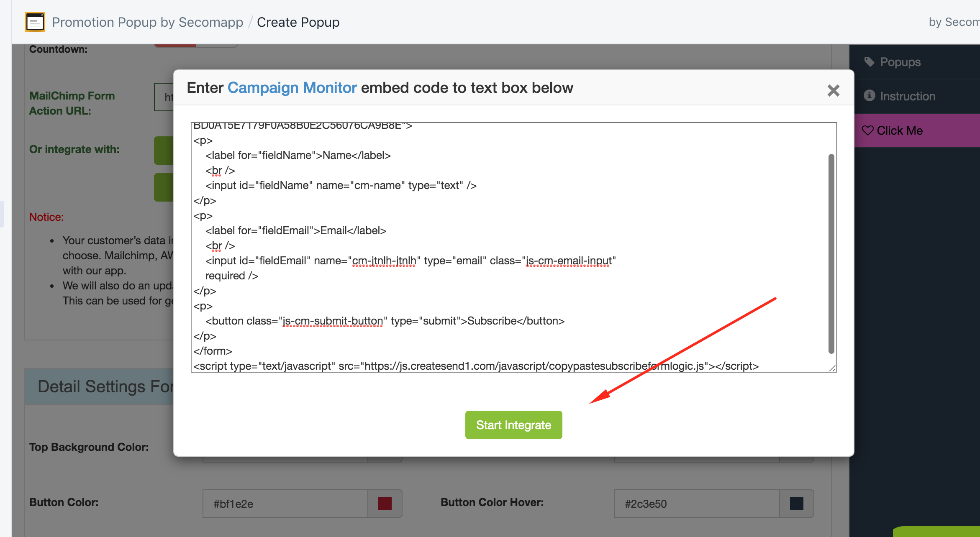The image size is (980, 537).
Task: Open the Button Color Hover dark swatch
Action: point(796,504)
